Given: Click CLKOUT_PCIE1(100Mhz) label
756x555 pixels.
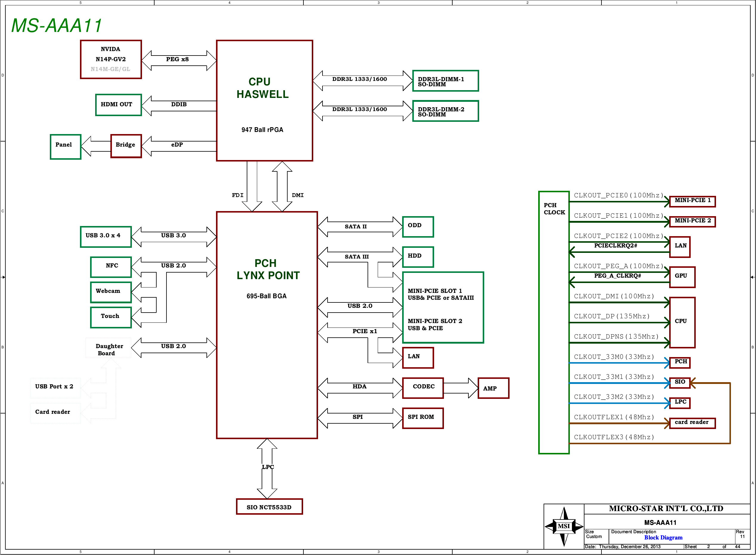Looking at the screenshot, I should [x=619, y=216].
